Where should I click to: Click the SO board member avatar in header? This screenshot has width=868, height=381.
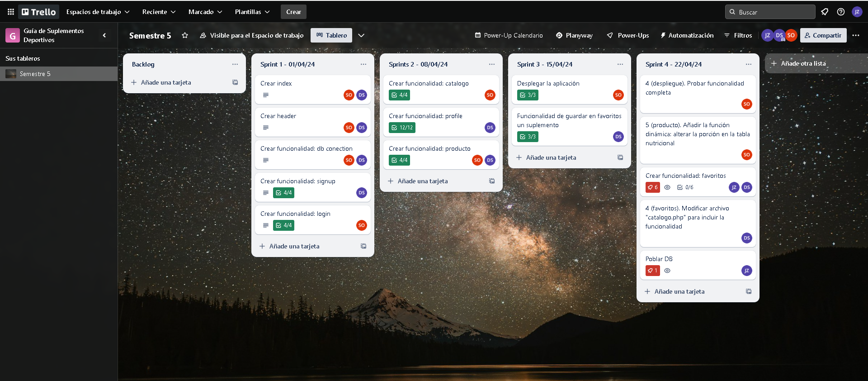click(x=791, y=35)
